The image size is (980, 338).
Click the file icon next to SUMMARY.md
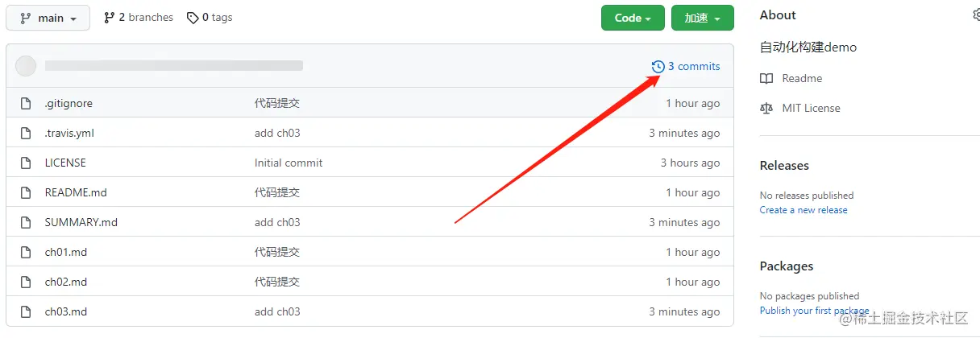coord(26,222)
